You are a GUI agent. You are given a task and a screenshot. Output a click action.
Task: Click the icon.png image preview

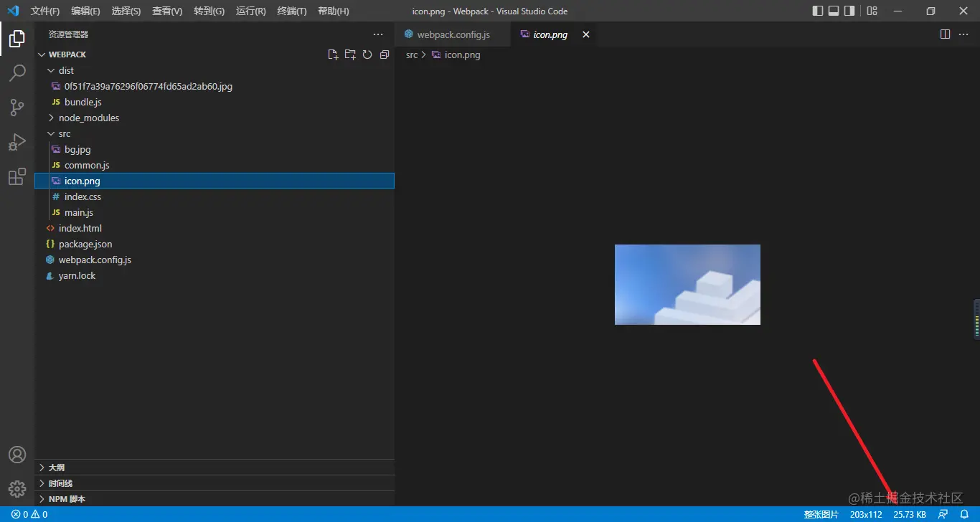687,285
